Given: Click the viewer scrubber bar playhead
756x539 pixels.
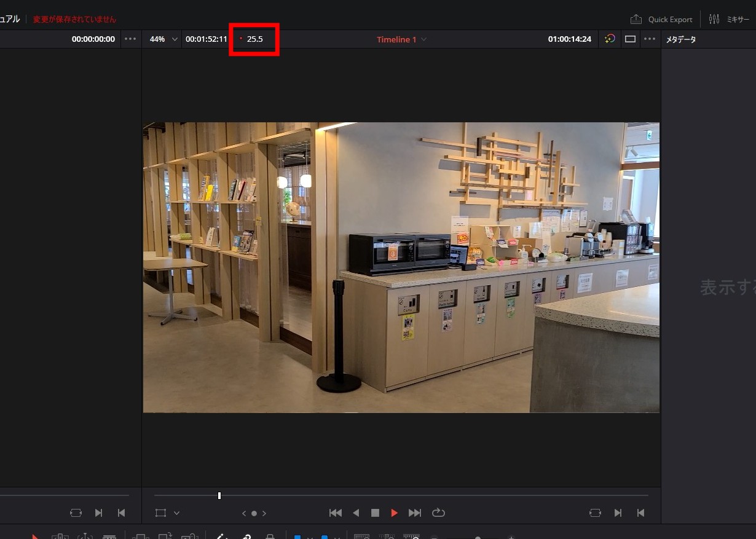Looking at the screenshot, I should 219,495.
